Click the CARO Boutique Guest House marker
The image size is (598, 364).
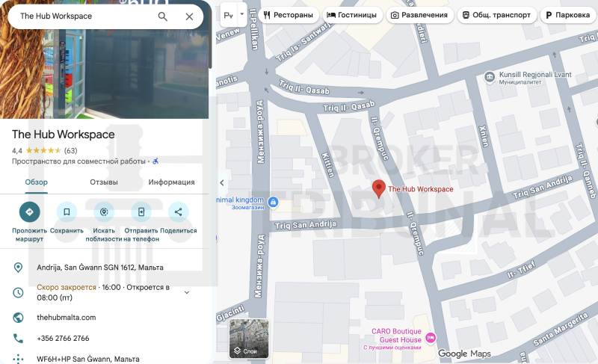pos(431,337)
